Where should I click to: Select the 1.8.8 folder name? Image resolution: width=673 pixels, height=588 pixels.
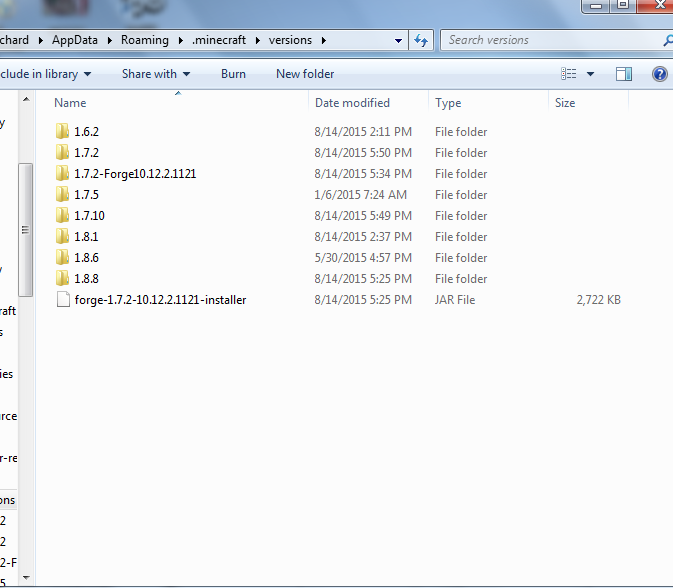pos(86,279)
